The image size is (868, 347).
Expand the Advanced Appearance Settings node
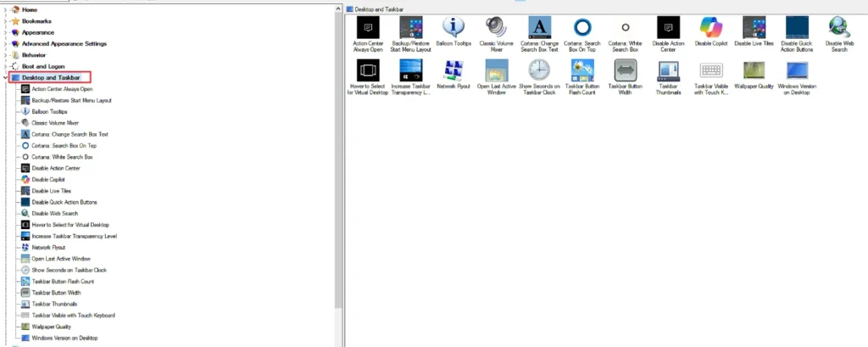pyautogui.click(x=6, y=44)
